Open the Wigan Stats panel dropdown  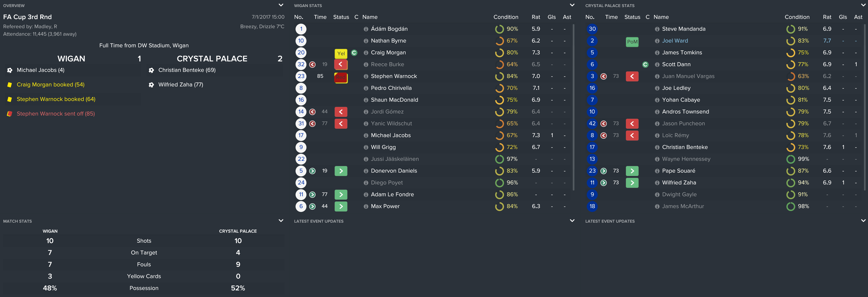(x=572, y=5)
